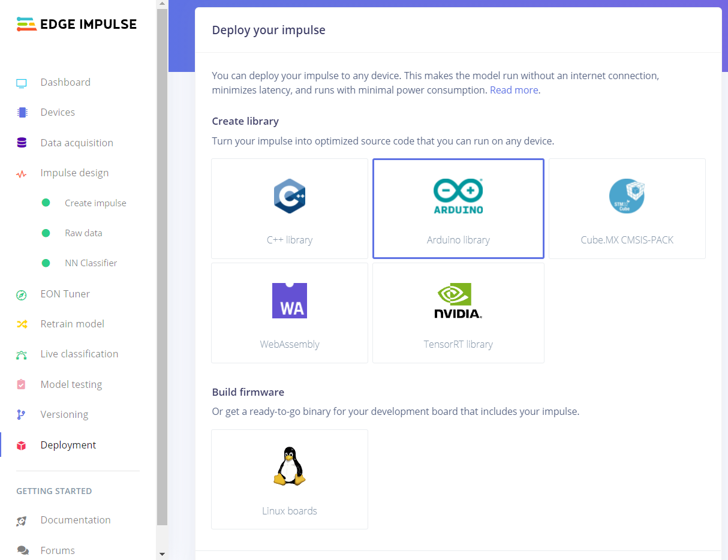The width and height of the screenshot is (728, 560).
Task: Go to Devices in the sidebar
Action: [58, 112]
